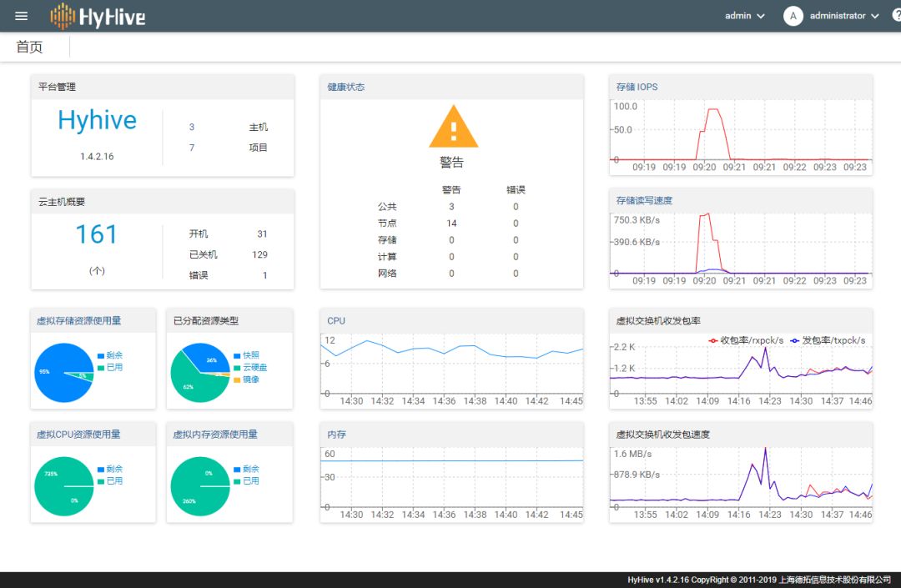
Task: Select the 错误 1 row
Action: click(x=228, y=275)
